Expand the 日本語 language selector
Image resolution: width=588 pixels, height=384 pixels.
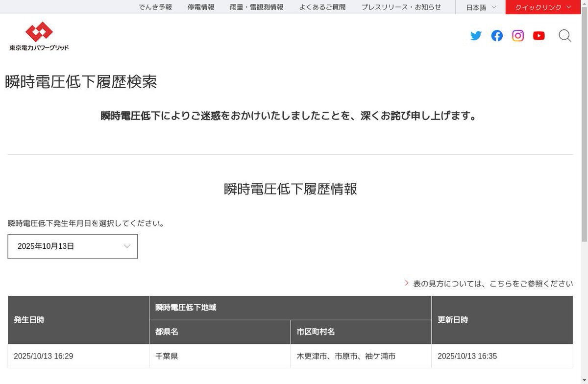(481, 7)
